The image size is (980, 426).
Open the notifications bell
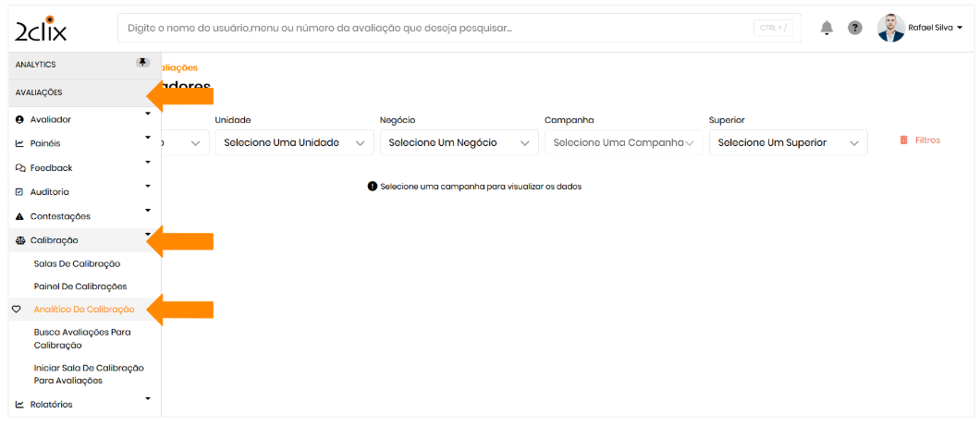tap(827, 28)
